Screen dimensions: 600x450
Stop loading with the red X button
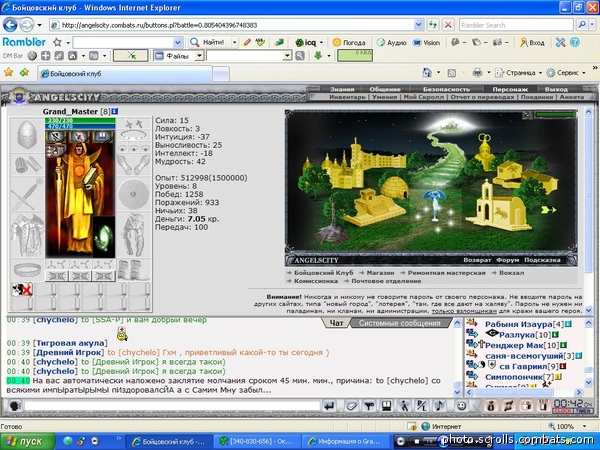[x=448, y=25]
